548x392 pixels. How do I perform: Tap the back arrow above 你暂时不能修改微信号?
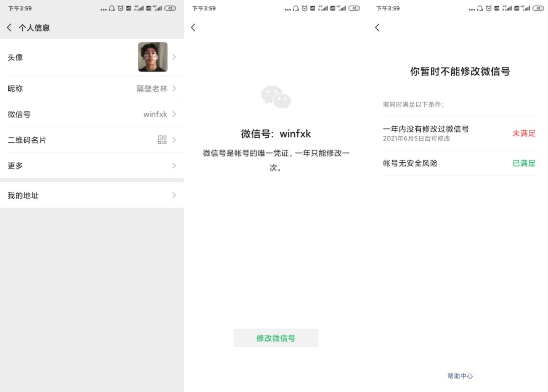(x=377, y=27)
